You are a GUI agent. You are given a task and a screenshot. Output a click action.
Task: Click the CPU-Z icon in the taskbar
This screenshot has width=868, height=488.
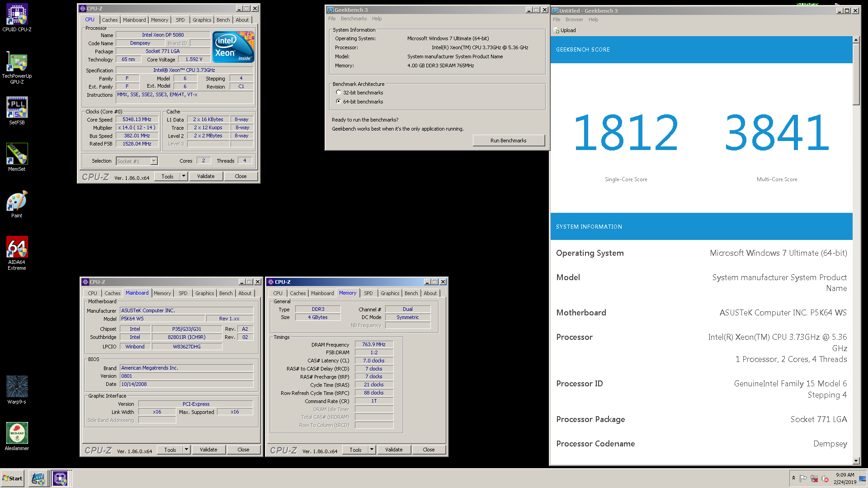[x=60, y=479]
